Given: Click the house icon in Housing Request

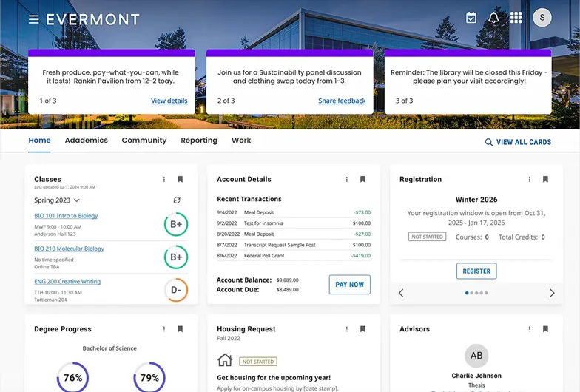Looking at the screenshot, I should [x=225, y=359].
